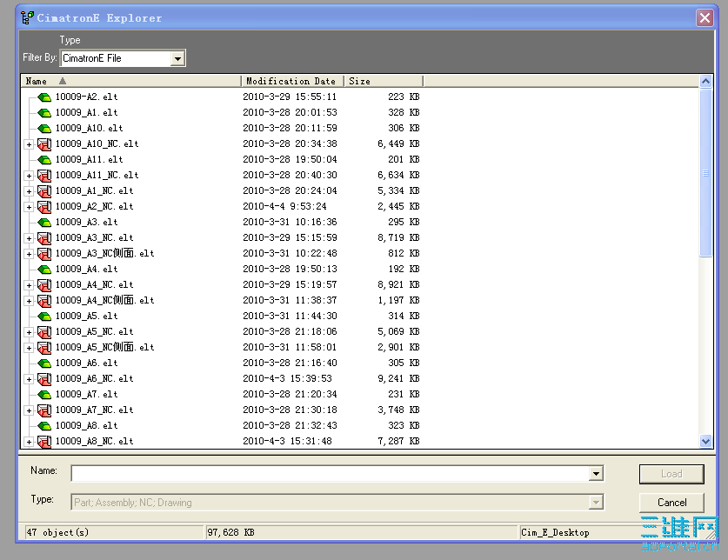Click the green part icon of 10009_A3.elt
This screenshot has height=560, width=728.
coord(44,223)
